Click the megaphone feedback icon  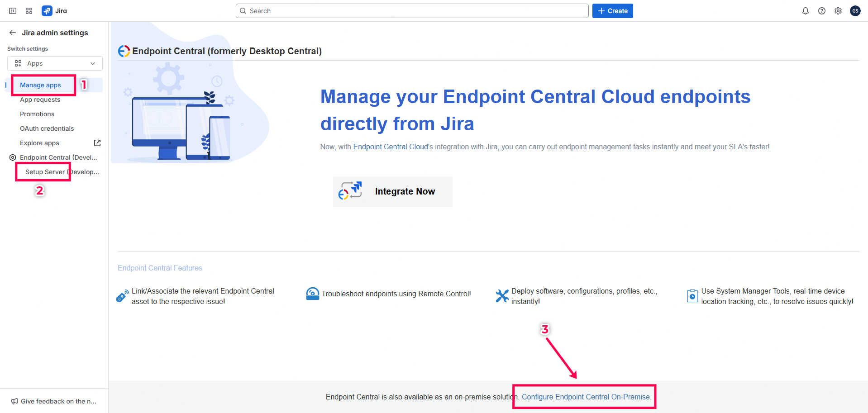pos(14,401)
